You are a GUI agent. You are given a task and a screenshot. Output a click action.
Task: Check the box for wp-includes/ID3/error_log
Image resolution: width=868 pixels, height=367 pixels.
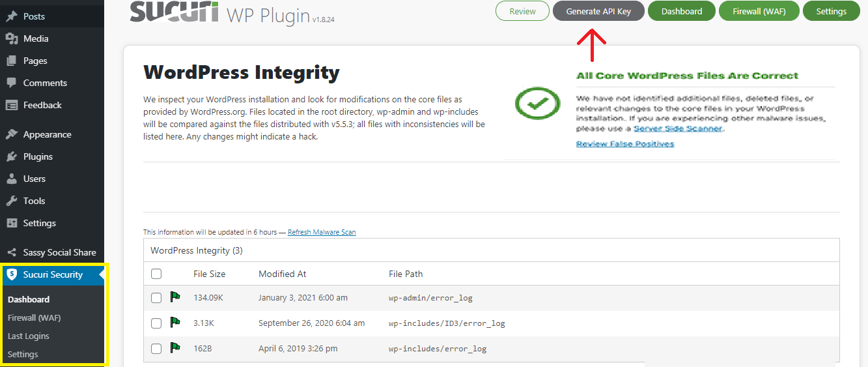pyautogui.click(x=156, y=323)
